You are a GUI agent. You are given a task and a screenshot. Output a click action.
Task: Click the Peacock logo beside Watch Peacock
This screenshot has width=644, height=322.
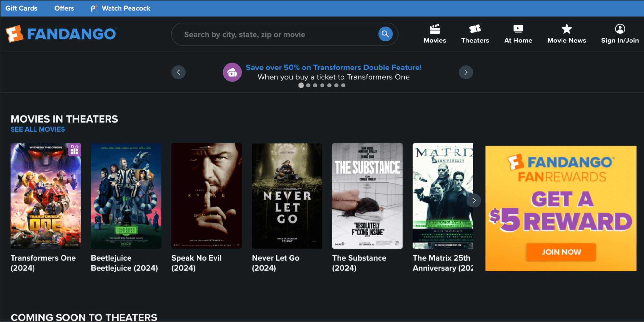tap(94, 8)
